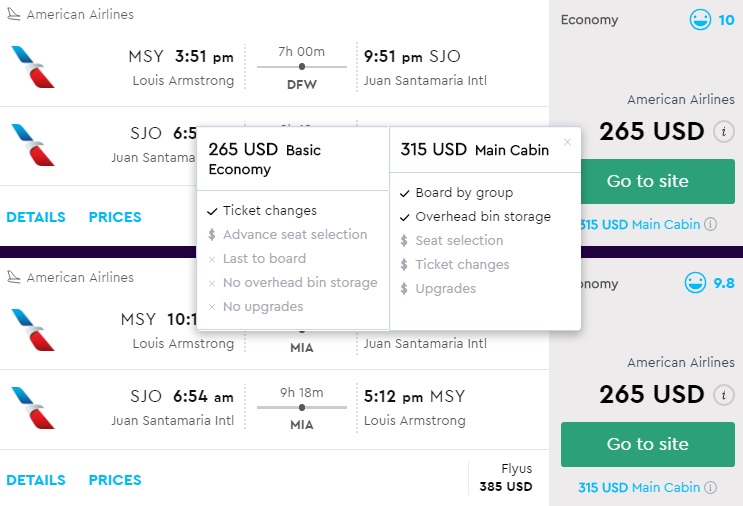Image resolution: width=743 pixels, height=506 pixels.
Task: Expand PRICES for the first flight
Action: tap(115, 217)
